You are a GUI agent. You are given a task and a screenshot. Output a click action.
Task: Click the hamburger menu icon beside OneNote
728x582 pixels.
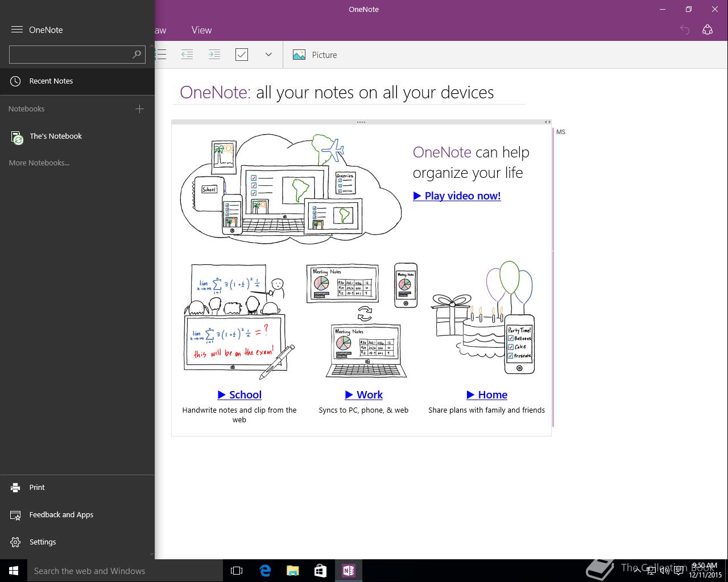point(16,30)
